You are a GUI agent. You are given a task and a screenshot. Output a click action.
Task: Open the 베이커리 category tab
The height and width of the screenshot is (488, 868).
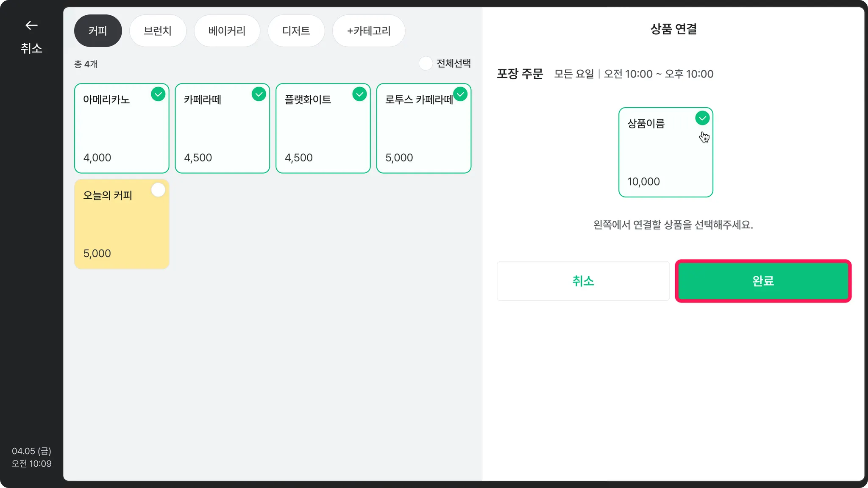[227, 31]
